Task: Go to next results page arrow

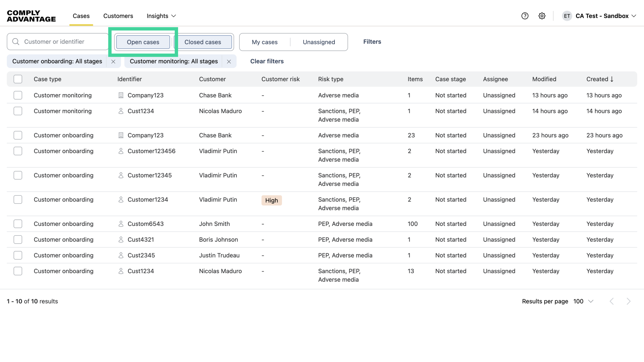Action: [628, 301]
